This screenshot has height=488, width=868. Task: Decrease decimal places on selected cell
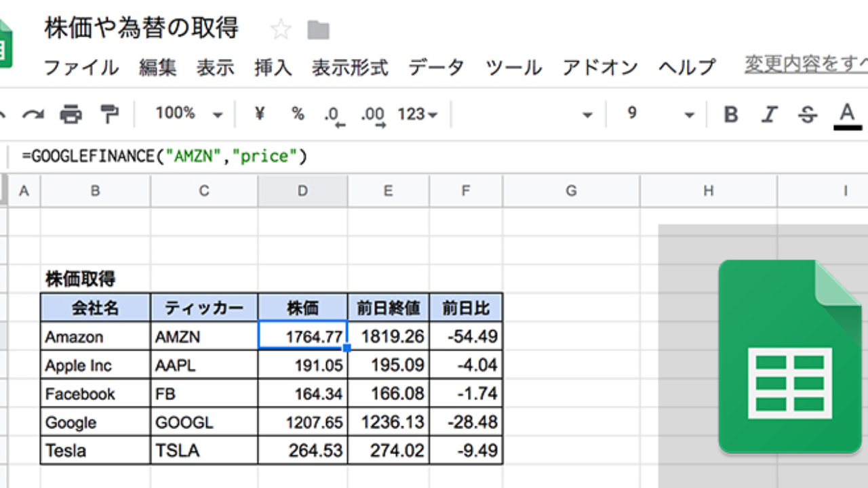pyautogui.click(x=332, y=115)
